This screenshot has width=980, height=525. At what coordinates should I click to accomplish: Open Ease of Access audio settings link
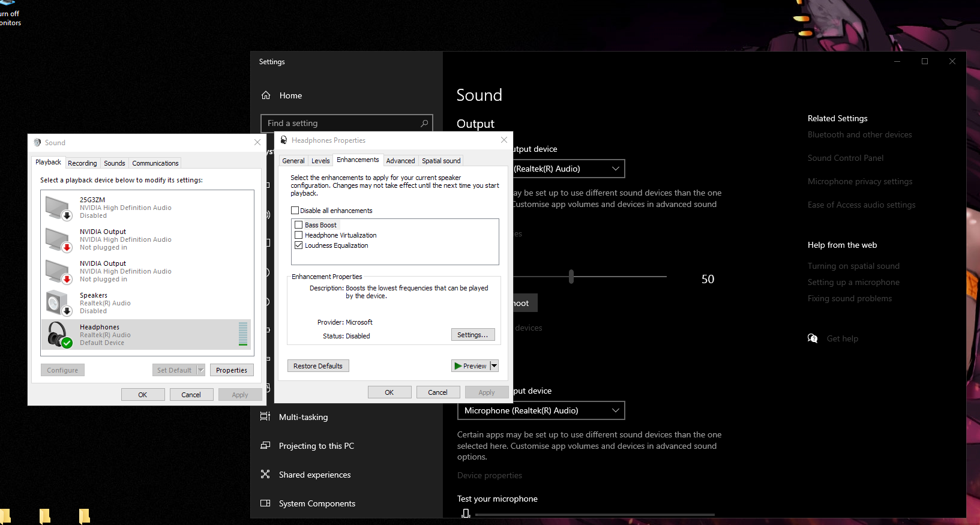coord(862,205)
